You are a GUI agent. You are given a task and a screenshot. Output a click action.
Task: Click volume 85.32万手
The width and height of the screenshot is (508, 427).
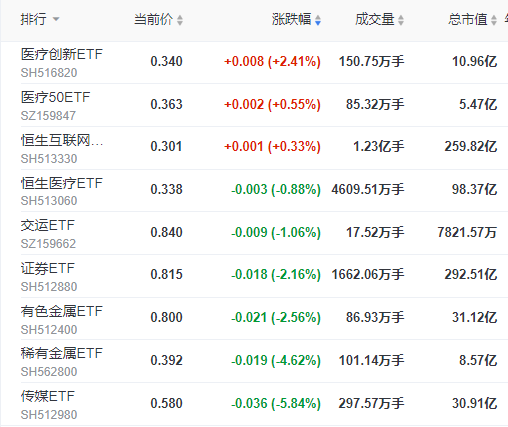pos(375,104)
